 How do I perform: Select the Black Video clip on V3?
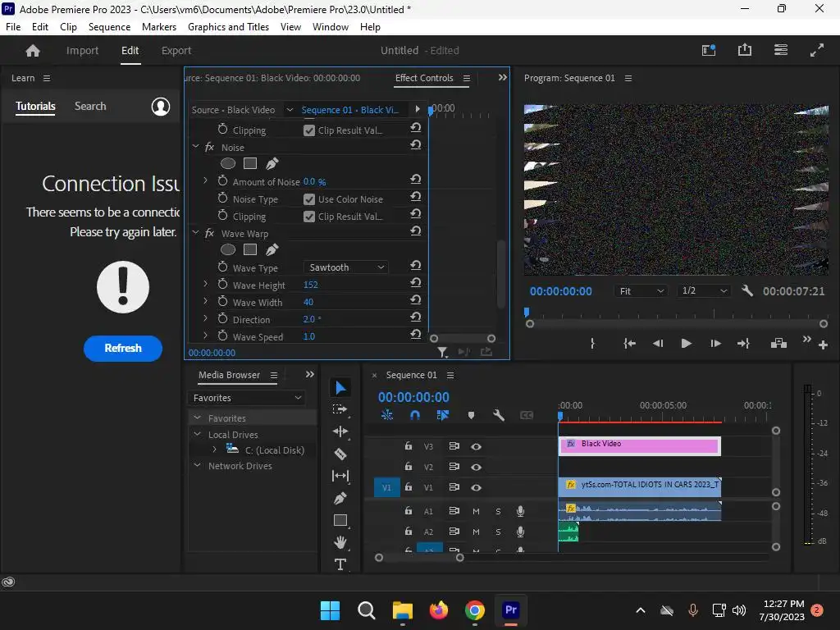[640, 445]
